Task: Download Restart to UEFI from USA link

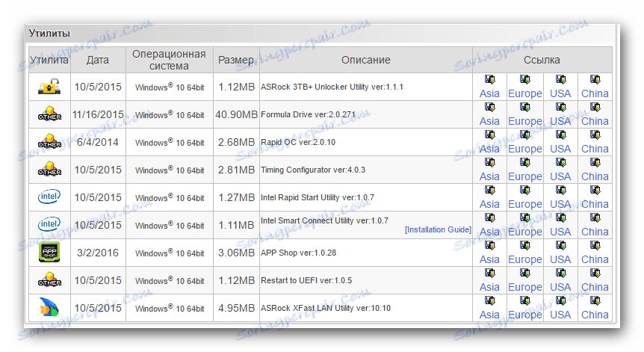Action: pos(560,287)
